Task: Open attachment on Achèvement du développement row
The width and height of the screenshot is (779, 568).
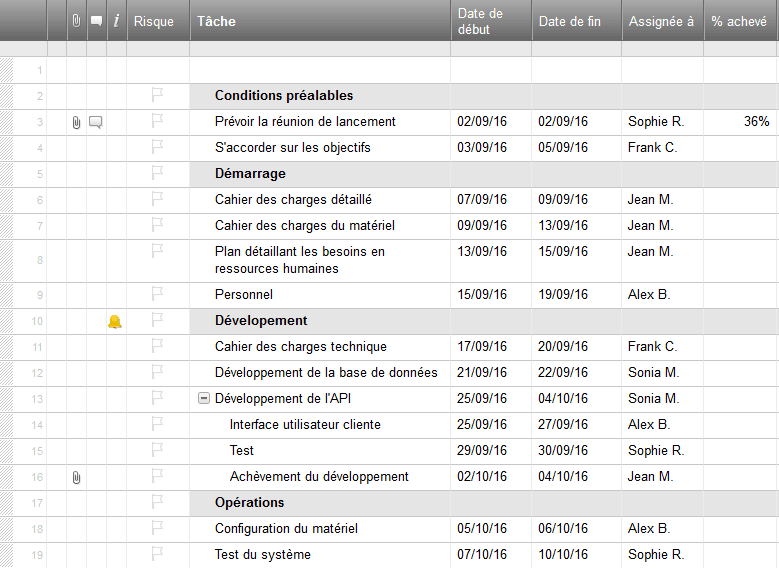Action: pyautogui.click(x=76, y=478)
